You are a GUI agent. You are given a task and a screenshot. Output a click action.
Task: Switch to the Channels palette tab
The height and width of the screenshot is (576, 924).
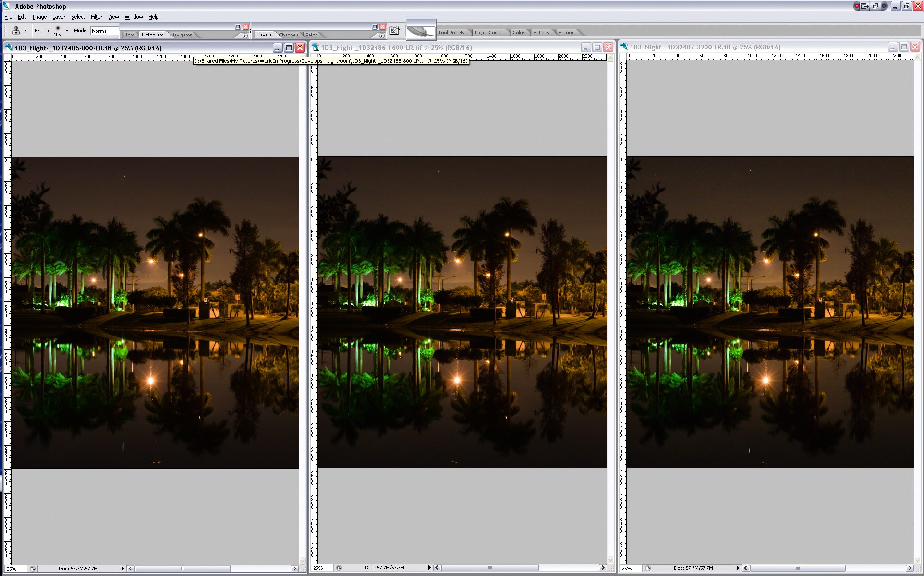tap(288, 35)
